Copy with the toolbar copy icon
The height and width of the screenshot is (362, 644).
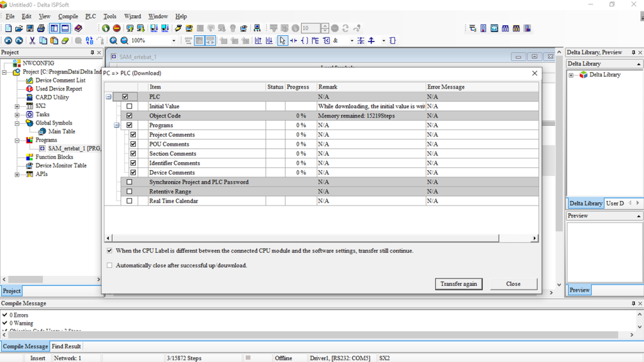43,41
